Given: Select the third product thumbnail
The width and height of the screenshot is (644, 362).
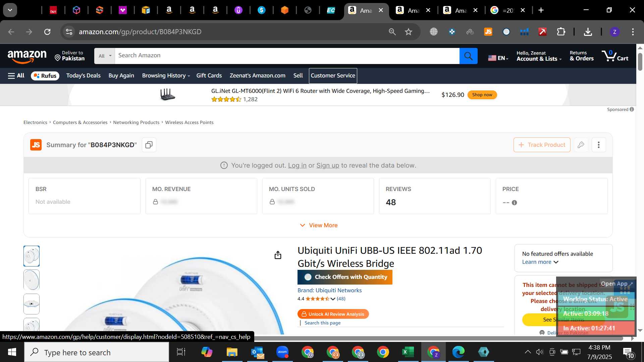Looking at the screenshot, I should tap(32, 304).
